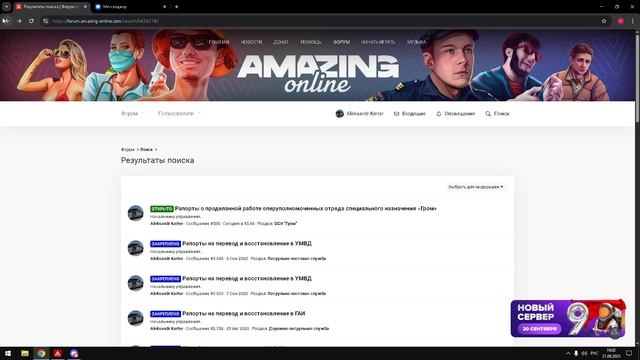Image resolution: width=640 pixels, height=360 pixels.
Task: Open НОВОСТИ in the site header
Action: click(x=251, y=42)
